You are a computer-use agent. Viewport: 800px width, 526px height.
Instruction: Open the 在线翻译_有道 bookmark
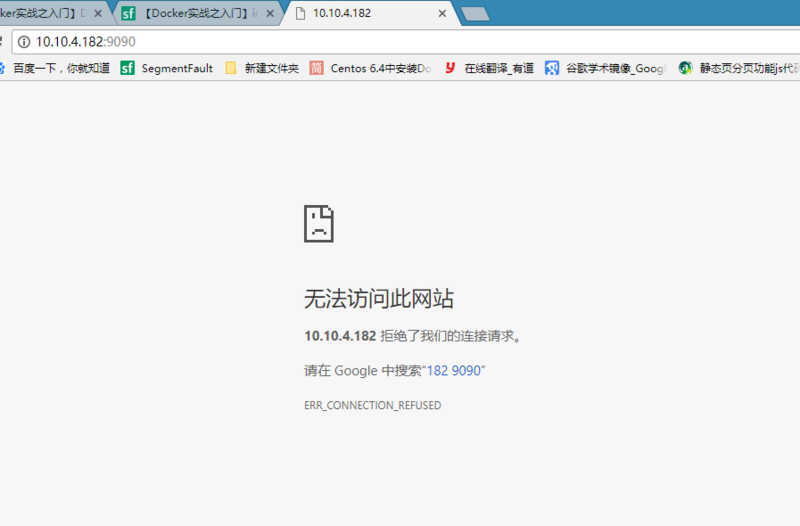[x=499, y=68]
